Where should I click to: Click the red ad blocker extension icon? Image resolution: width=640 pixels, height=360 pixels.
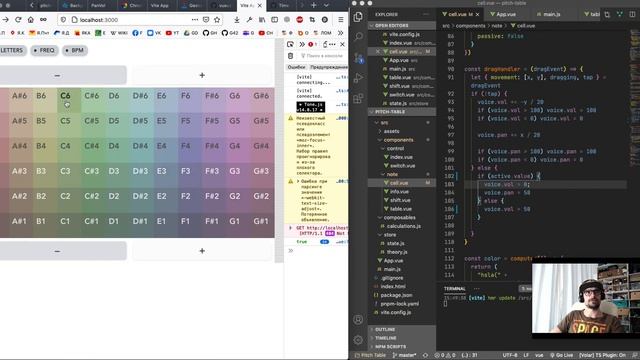coord(300,20)
